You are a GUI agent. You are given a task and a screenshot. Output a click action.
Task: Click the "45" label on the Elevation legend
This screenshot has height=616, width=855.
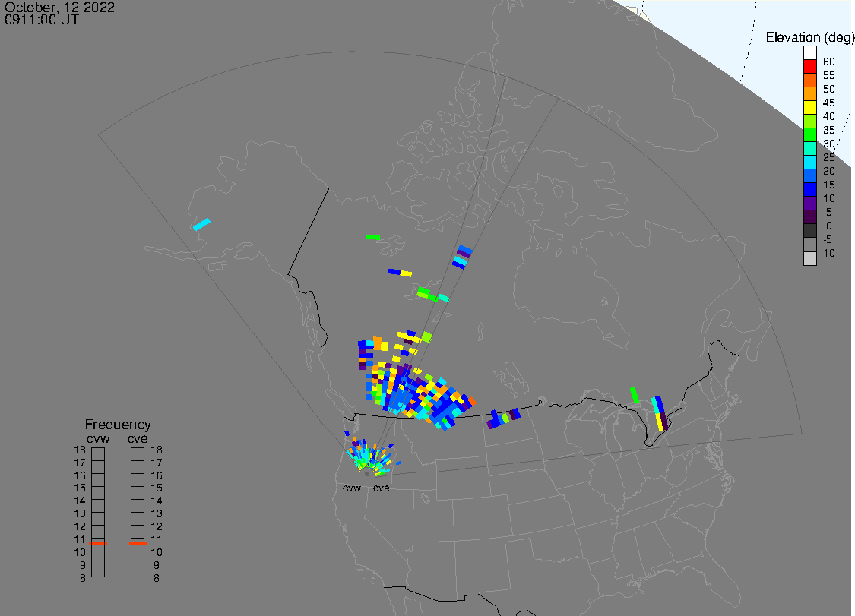tap(829, 103)
